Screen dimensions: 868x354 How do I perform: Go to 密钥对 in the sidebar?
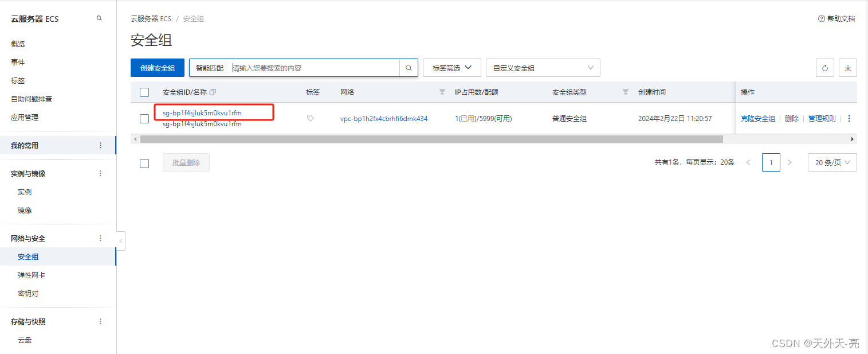tap(28, 294)
